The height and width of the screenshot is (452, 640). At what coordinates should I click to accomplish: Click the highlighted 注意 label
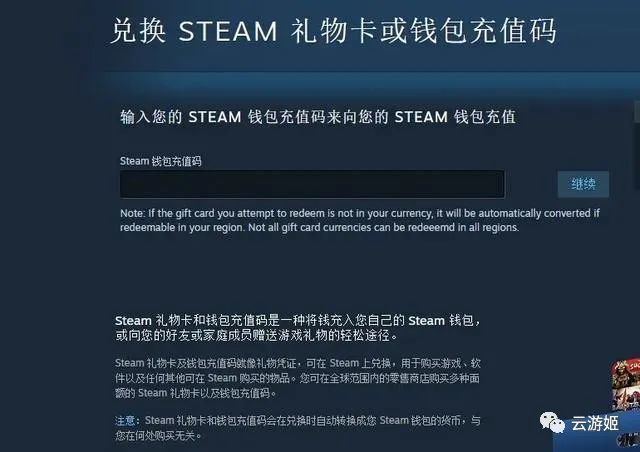(125, 421)
